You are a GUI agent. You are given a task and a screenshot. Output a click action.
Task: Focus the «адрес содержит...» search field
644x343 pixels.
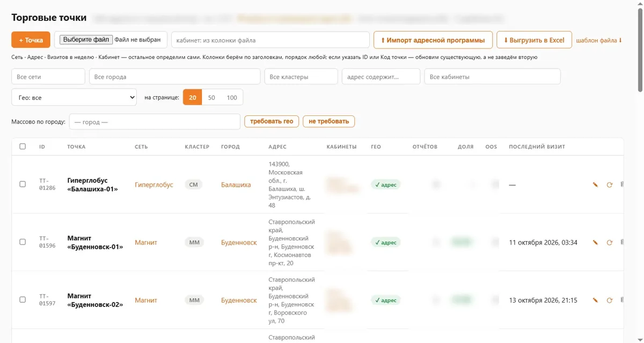381,77
